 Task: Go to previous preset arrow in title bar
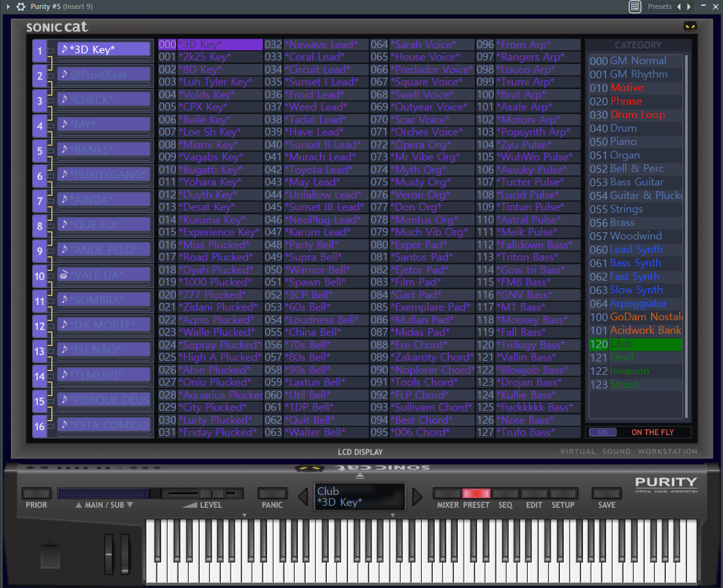pyautogui.click(x=679, y=6)
